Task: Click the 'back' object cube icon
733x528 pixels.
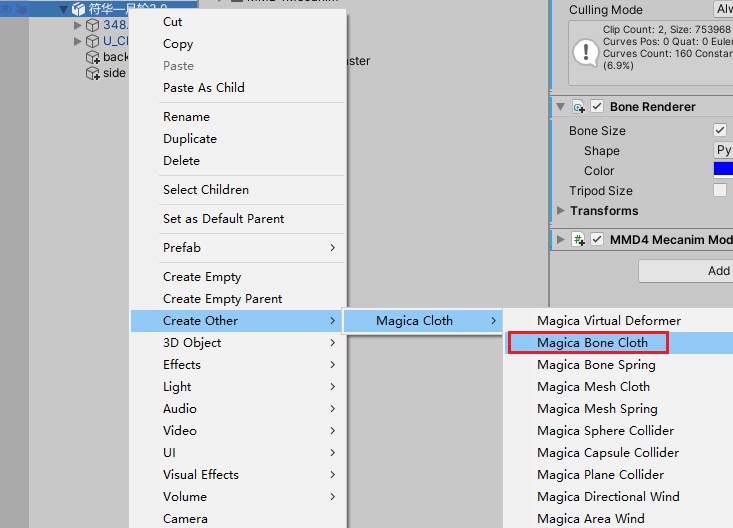Action: click(x=93, y=57)
